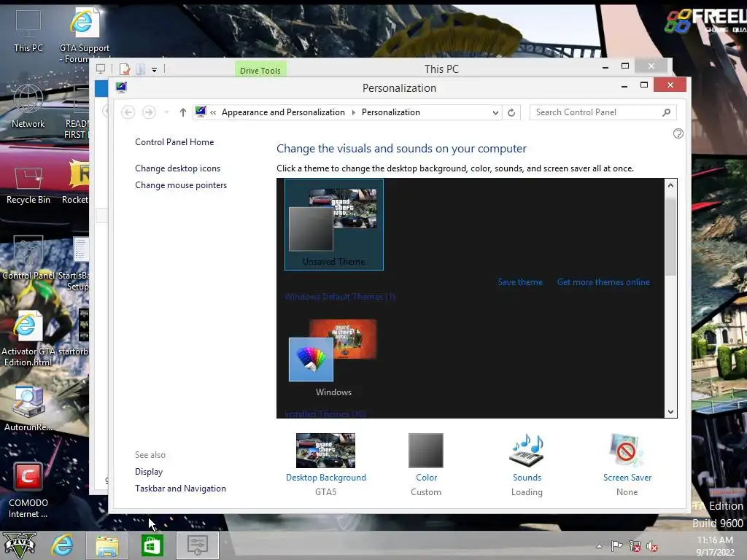Click the Back arrow in Personalization
Image resolution: width=747 pixels, height=560 pixels.
pos(128,112)
